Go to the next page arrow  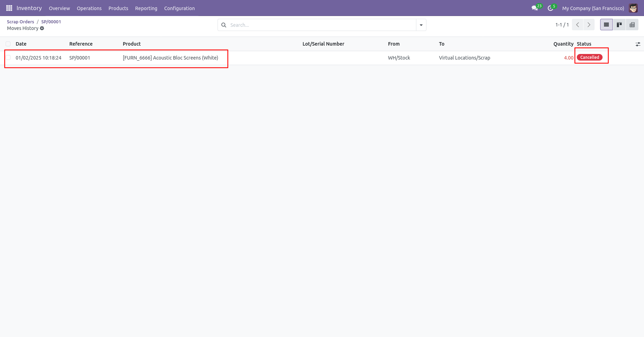pos(589,25)
